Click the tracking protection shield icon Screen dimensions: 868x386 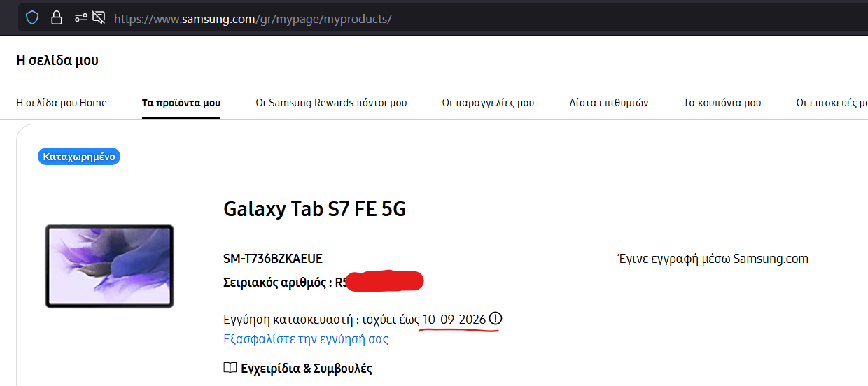31,18
